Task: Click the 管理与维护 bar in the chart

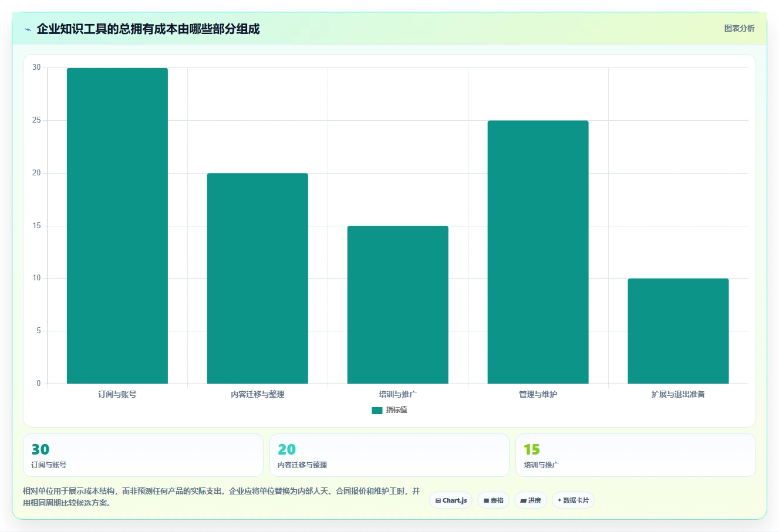Action: (538, 252)
